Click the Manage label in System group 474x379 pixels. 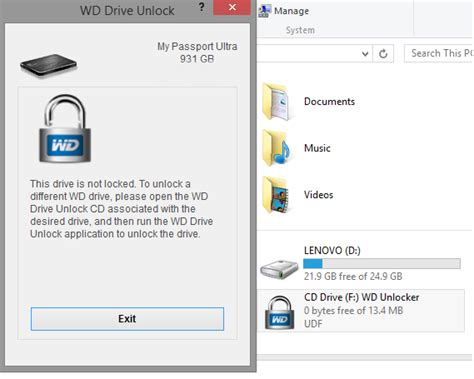tap(291, 11)
